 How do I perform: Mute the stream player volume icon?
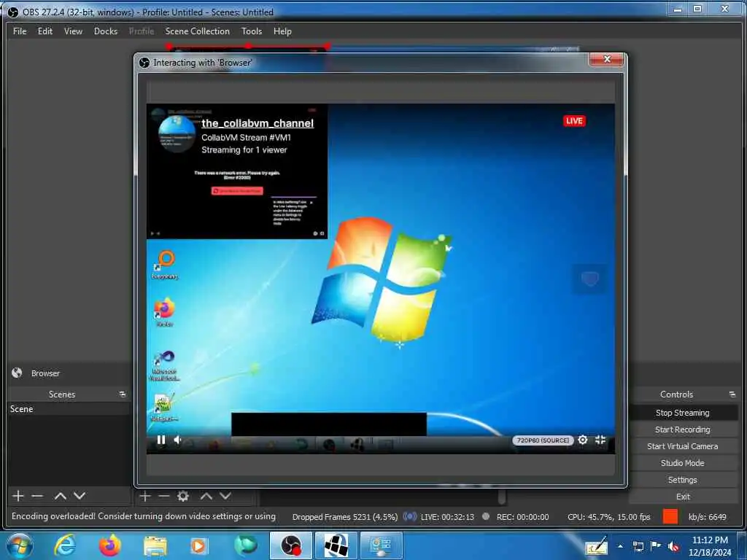(177, 440)
